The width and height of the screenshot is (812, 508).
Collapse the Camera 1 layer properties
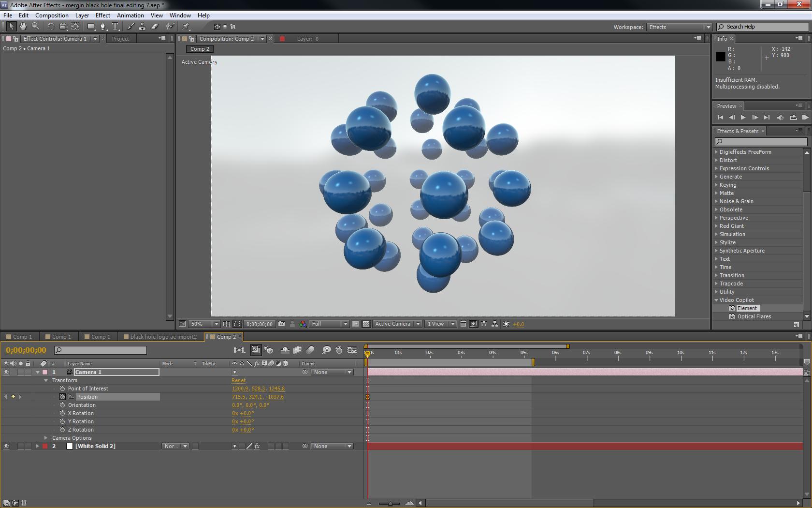tap(38, 372)
